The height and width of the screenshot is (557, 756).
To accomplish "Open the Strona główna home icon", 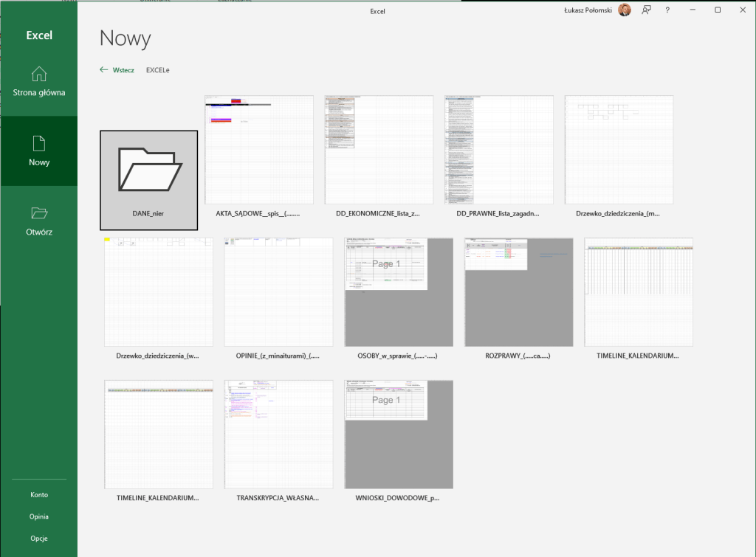I will (x=39, y=75).
